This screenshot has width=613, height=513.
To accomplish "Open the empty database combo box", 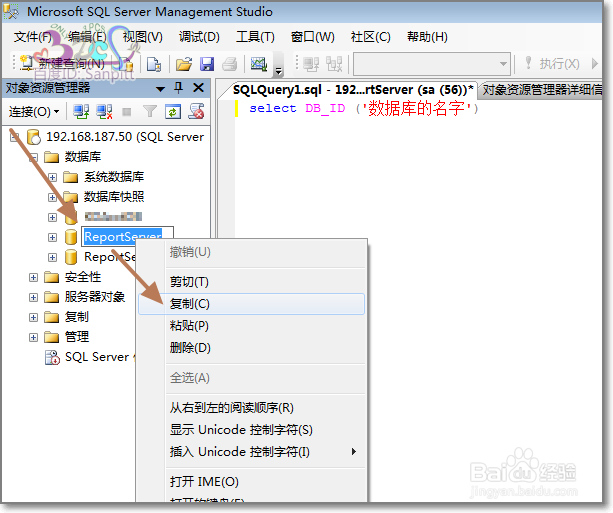I will [432, 64].
